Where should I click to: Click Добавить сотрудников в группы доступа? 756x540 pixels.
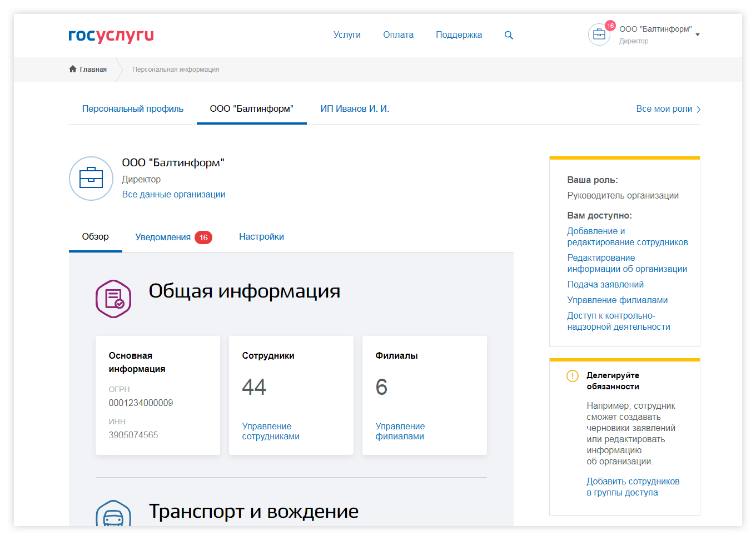click(x=633, y=487)
